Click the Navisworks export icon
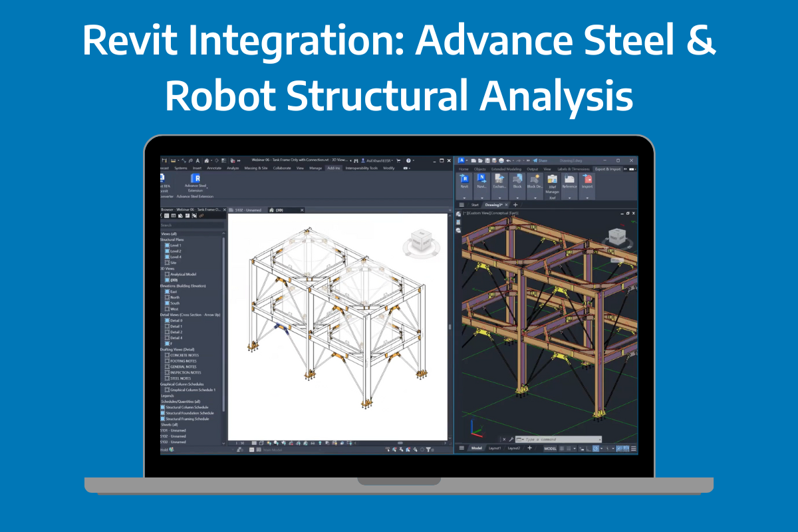This screenshot has height=532, width=798. 481,179
